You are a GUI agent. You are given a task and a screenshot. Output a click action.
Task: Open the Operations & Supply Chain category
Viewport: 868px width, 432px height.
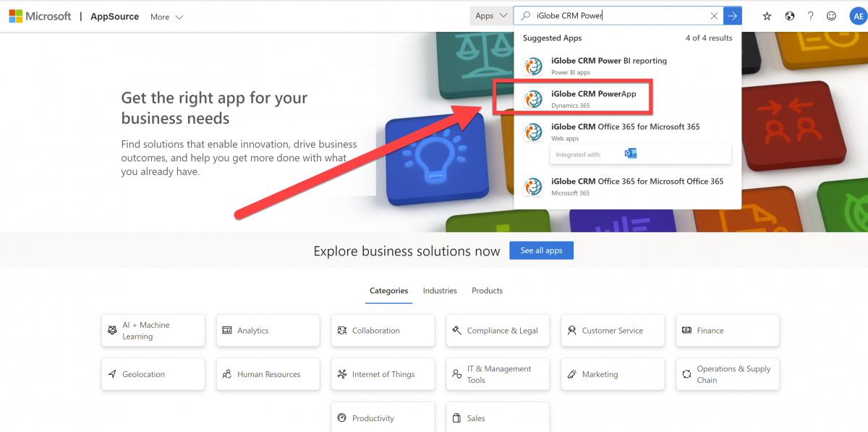tap(728, 374)
